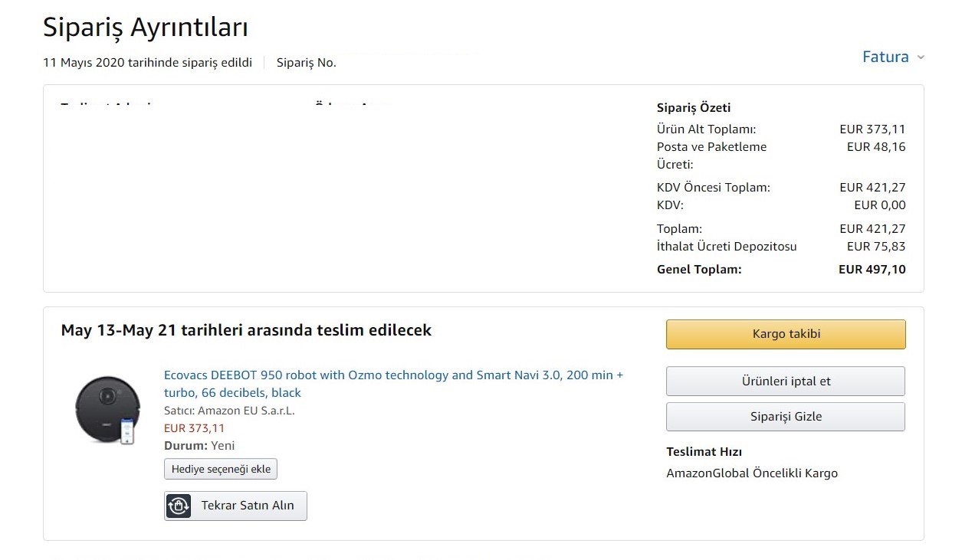Cancel items via Ürünleri iptal et
This screenshot has height=560, width=962.
[786, 381]
